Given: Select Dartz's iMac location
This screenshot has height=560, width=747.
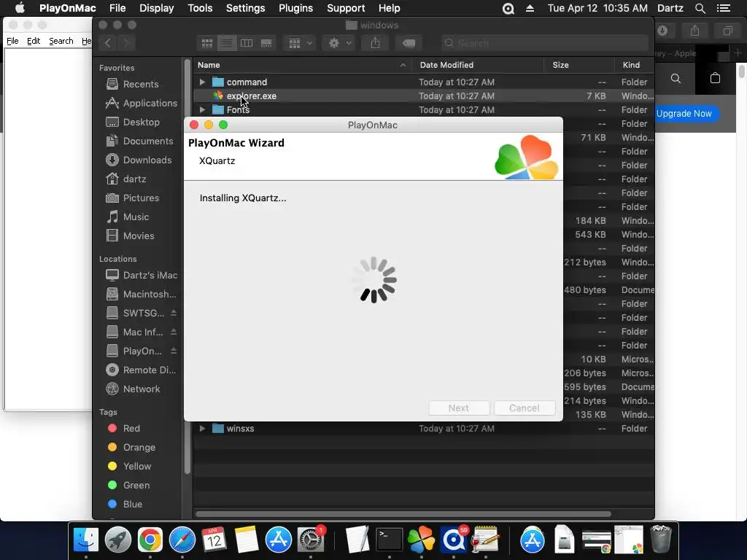Looking at the screenshot, I should pos(141,275).
